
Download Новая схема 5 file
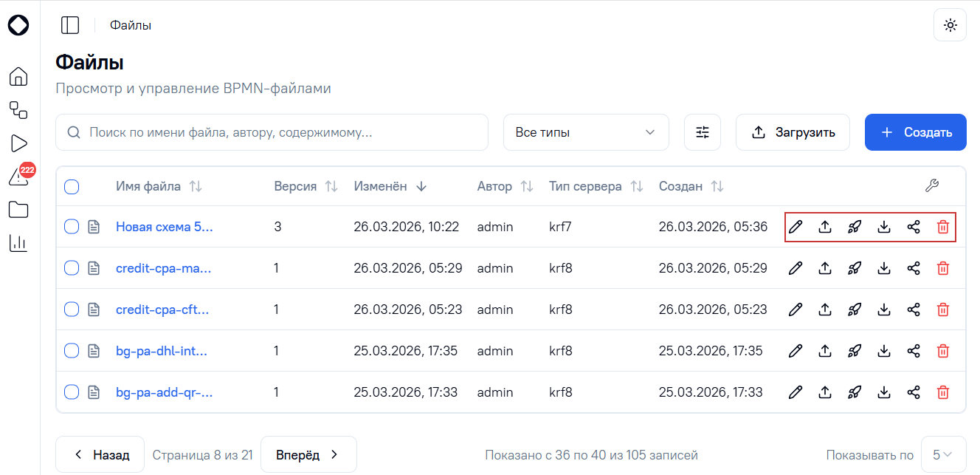(884, 227)
